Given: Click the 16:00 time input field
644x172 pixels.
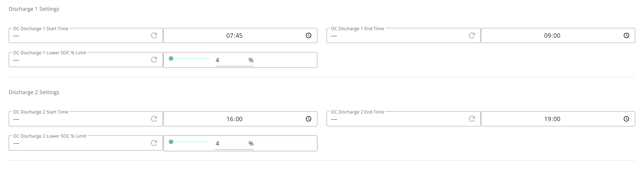Looking at the screenshot, I should tap(234, 119).
